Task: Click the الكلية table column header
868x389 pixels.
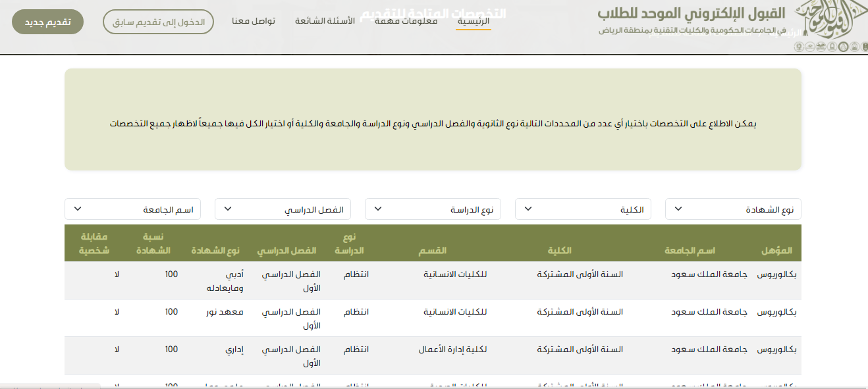Action: [x=560, y=251]
